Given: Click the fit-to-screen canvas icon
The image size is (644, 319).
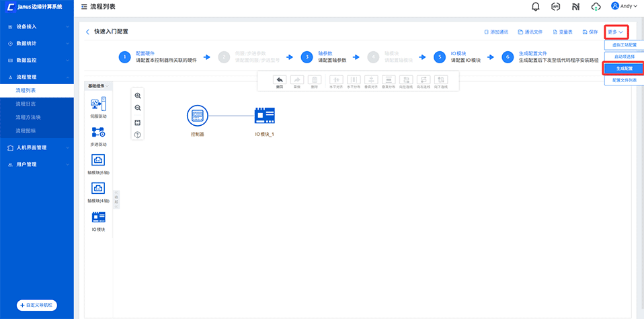Looking at the screenshot, I should pyautogui.click(x=138, y=122).
